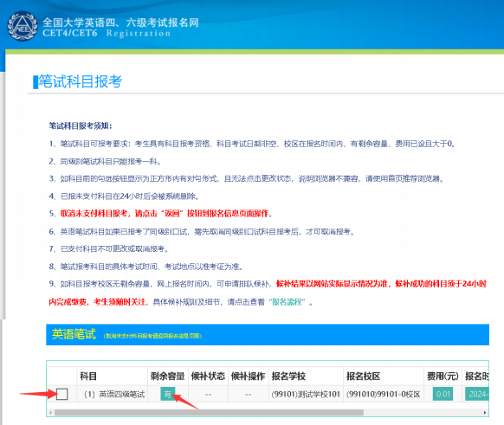Image resolution: width=504 pixels, height=425 pixels.
Task: Click the 报名校区 column header
Action: (363, 376)
